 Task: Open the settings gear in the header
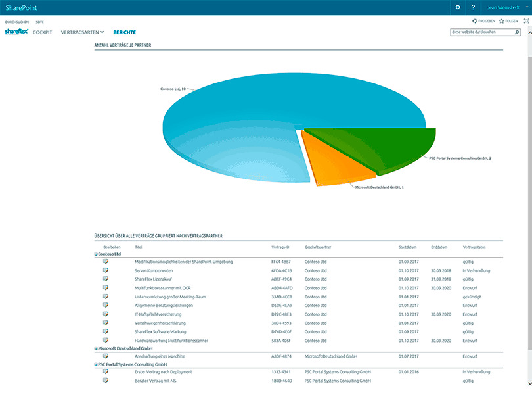(x=457, y=7)
